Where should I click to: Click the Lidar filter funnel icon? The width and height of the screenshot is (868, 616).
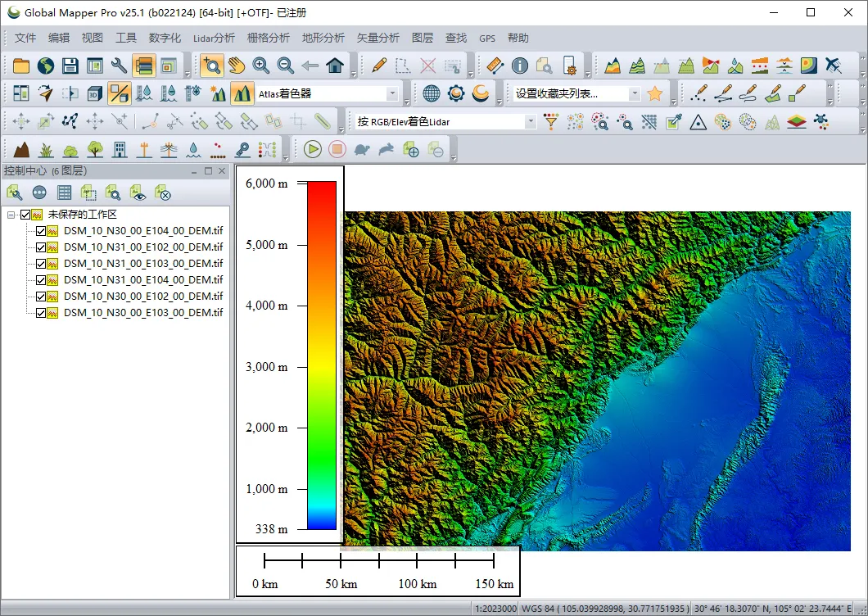click(x=551, y=122)
